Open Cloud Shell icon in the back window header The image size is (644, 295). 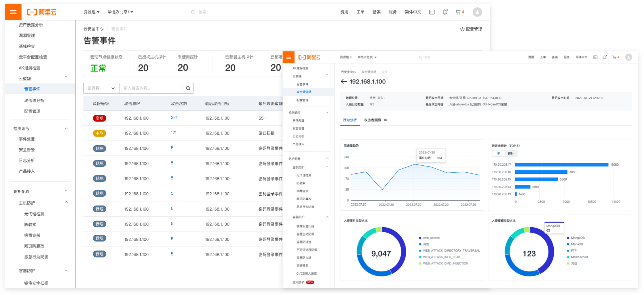tap(432, 12)
